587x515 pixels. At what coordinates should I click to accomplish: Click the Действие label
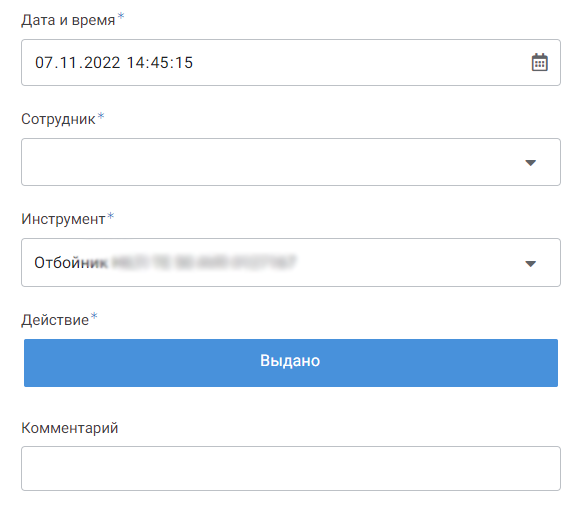pyautogui.click(x=55, y=320)
